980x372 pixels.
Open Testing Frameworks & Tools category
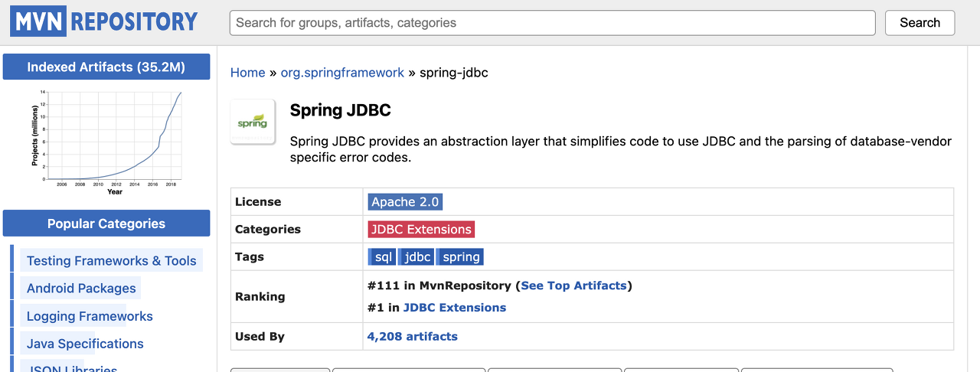[x=112, y=261]
